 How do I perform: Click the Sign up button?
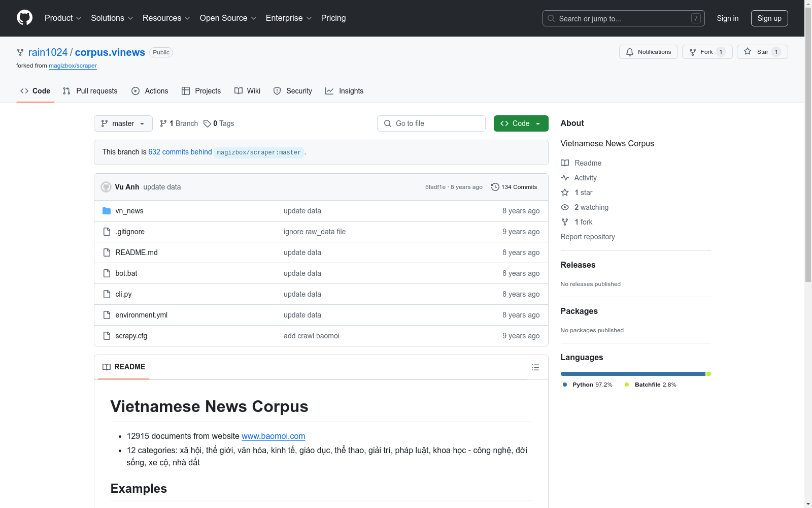click(x=769, y=18)
